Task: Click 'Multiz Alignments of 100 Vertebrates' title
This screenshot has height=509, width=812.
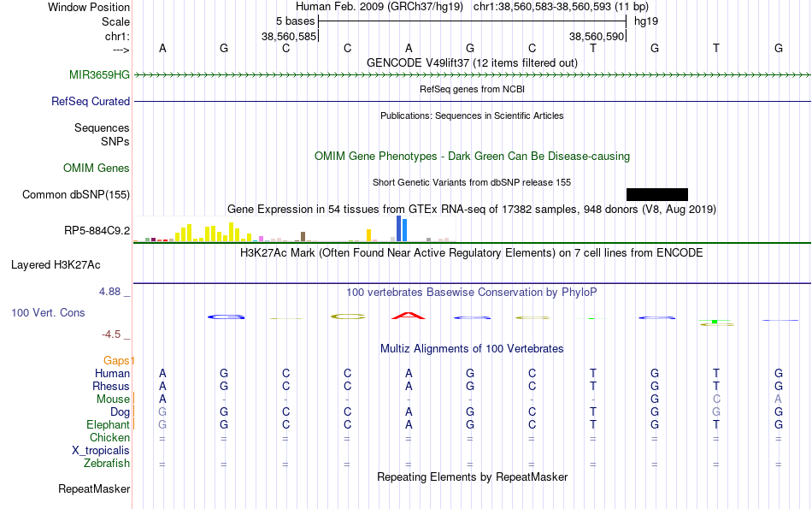Action: click(x=472, y=349)
